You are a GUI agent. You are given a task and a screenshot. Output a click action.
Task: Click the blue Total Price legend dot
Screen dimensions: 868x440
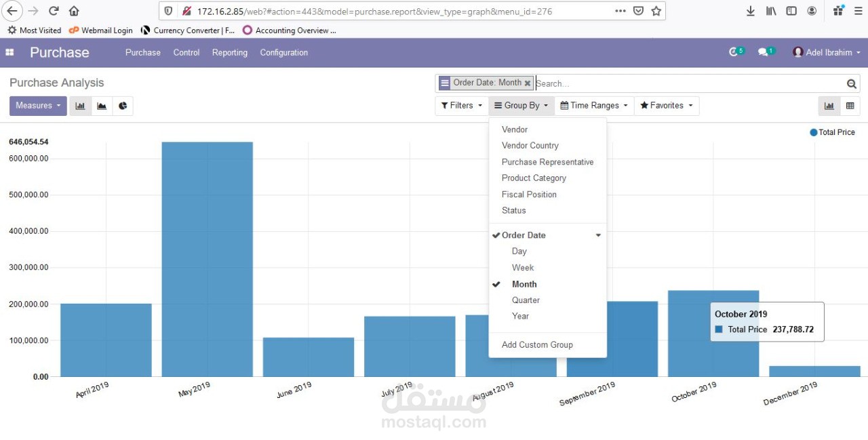click(813, 132)
